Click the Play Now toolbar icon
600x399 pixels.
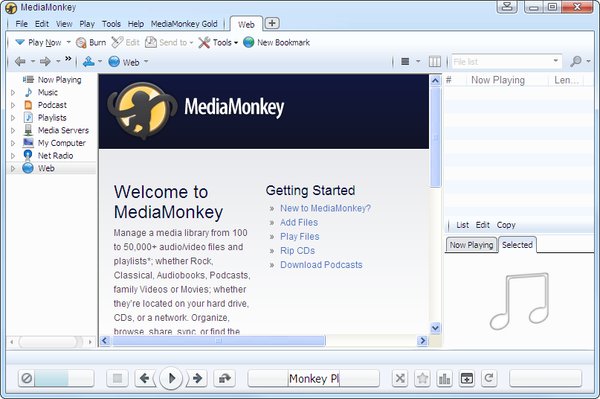pyautogui.click(x=20, y=42)
